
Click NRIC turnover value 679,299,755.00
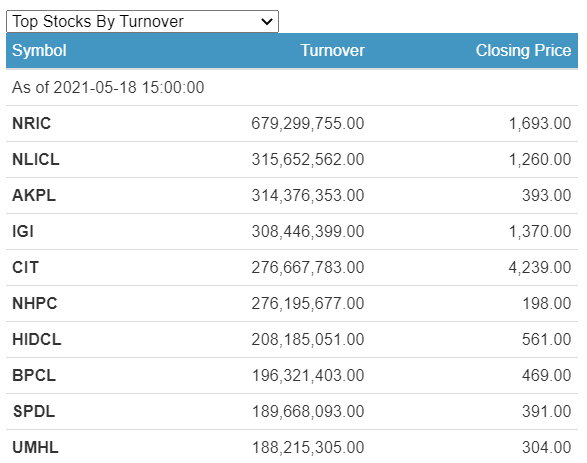[x=308, y=124]
